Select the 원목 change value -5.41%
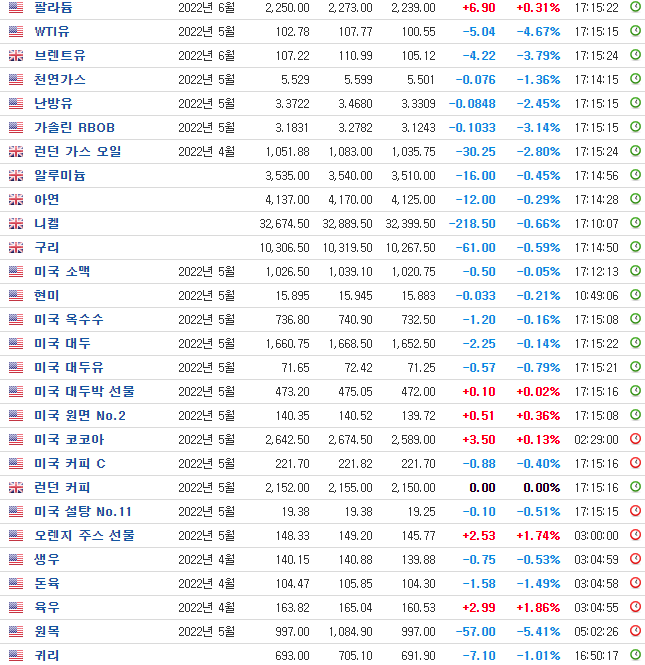The width and height of the screenshot is (645, 665). tap(538, 631)
